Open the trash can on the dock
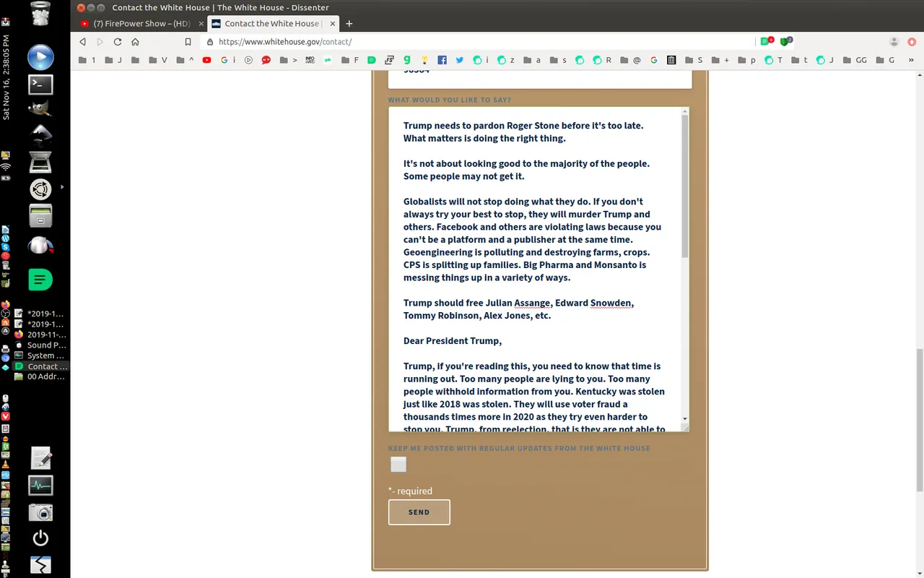This screenshot has height=578, width=924. (x=40, y=14)
